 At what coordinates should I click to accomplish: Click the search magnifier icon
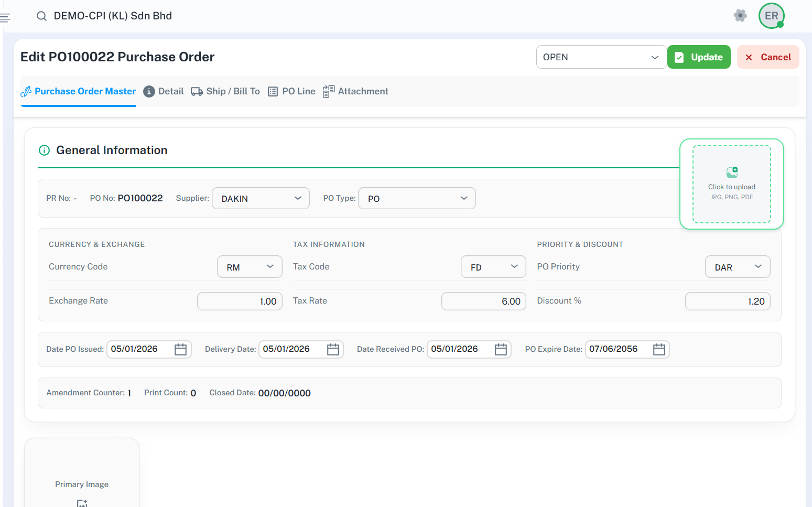41,16
